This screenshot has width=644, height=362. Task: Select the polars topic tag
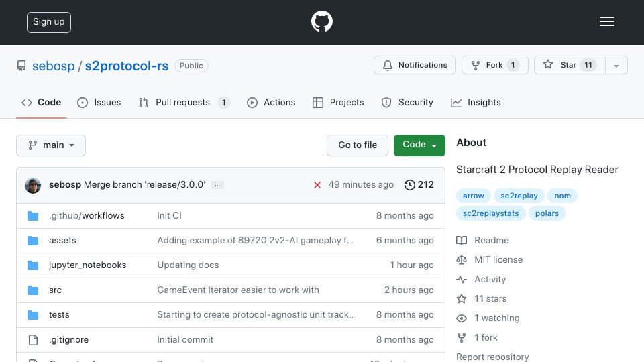click(547, 213)
